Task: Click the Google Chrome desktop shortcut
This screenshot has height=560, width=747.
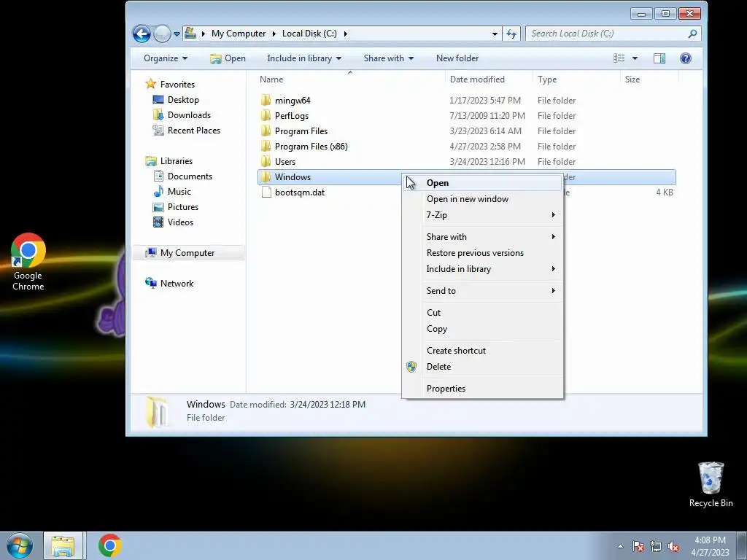Action: tap(28, 262)
